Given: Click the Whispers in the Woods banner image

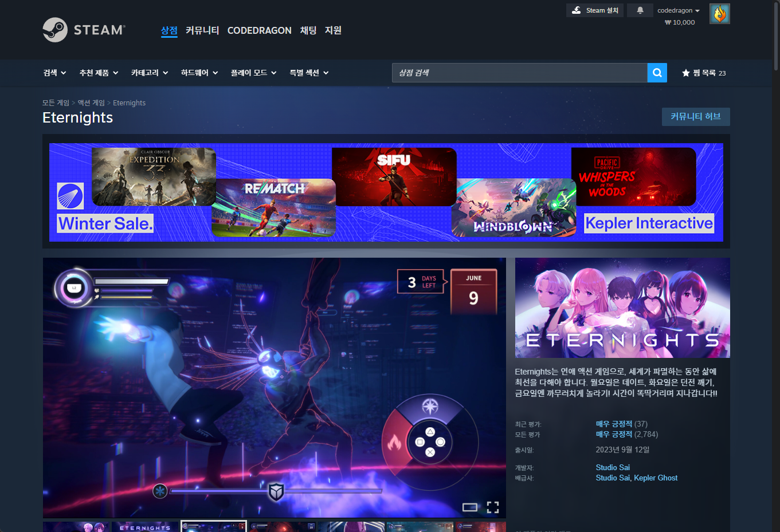Looking at the screenshot, I should 634,176.
